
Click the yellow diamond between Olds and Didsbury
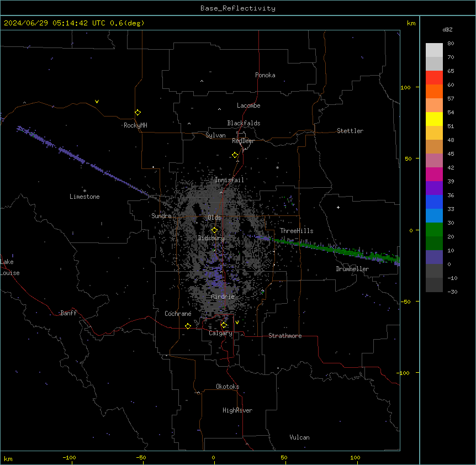(x=214, y=230)
